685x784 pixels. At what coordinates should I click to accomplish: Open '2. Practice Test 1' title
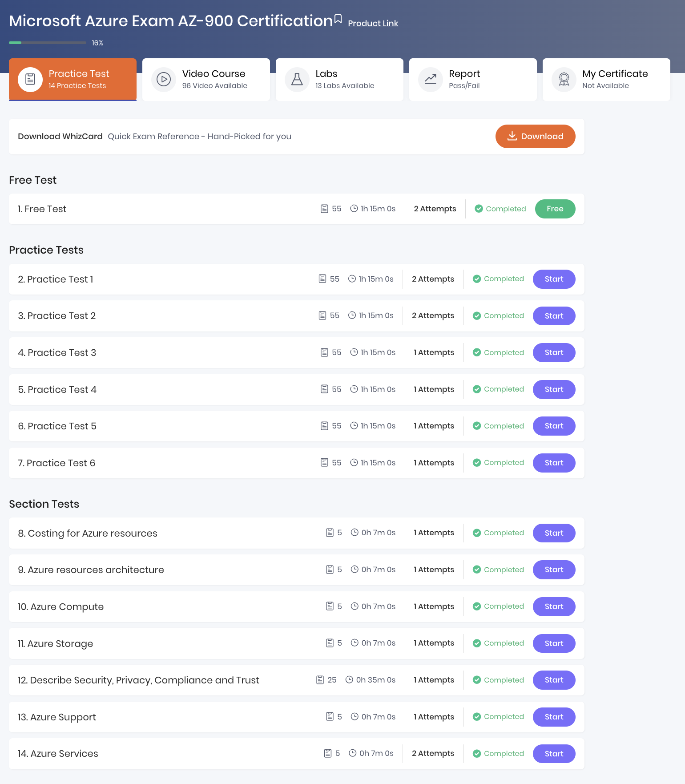[x=56, y=279]
